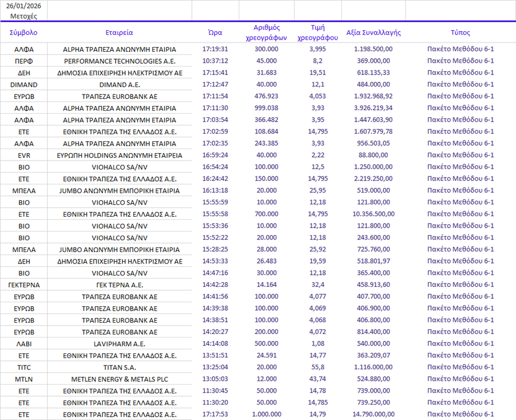Select the MTLN symbol cell

pyautogui.click(x=23, y=379)
